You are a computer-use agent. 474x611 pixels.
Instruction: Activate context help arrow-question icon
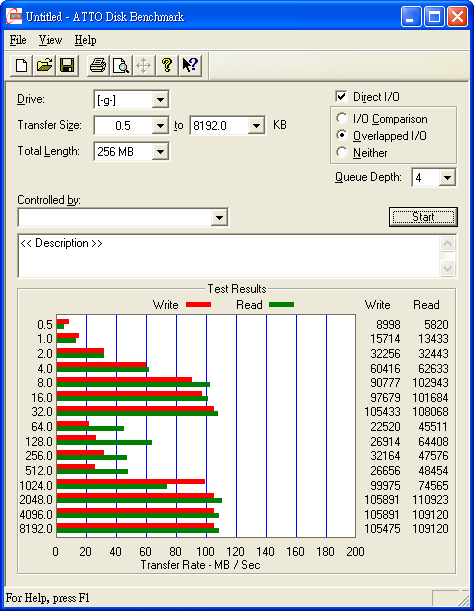click(190, 65)
